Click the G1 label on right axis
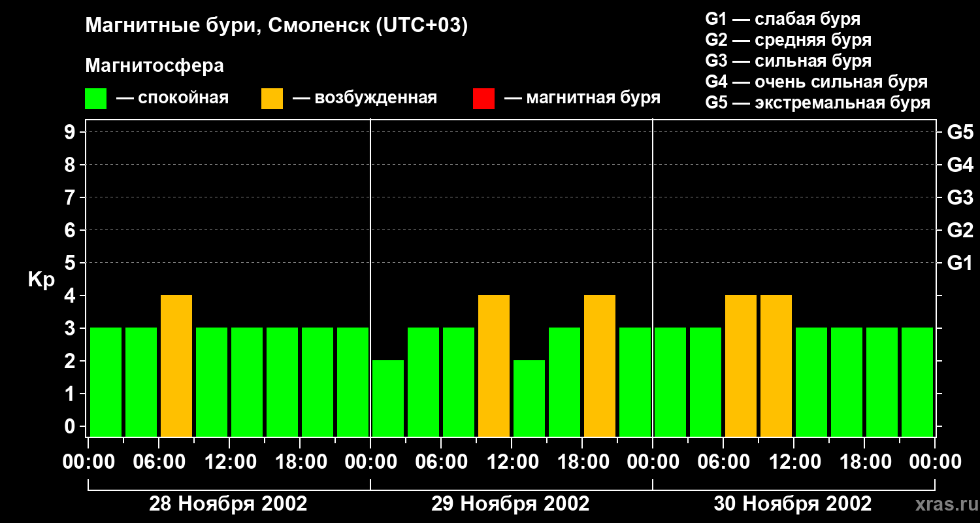This screenshot has height=523, width=980. click(960, 263)
